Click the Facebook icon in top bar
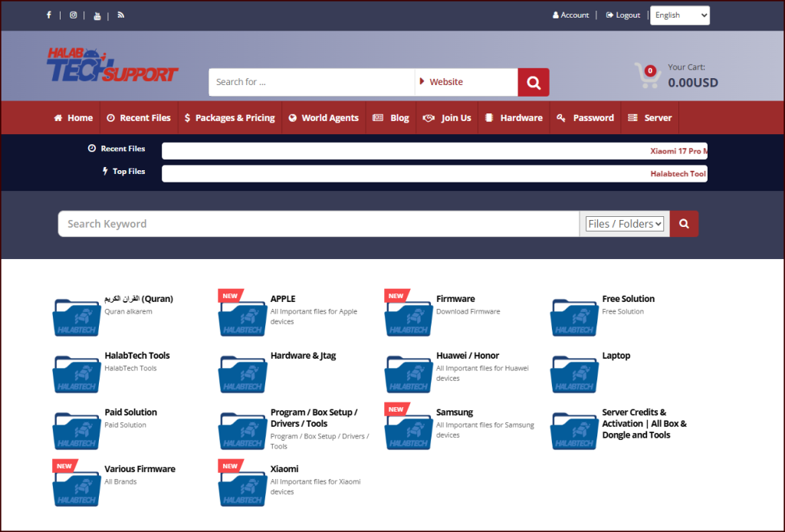This screenshot has height=532, width=785. click(x=49, y=15)
